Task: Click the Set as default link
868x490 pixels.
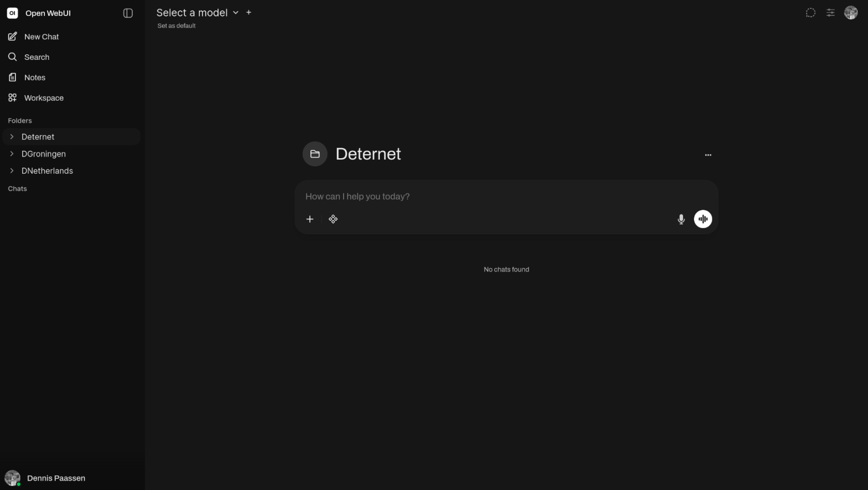Action: (176, 26)
